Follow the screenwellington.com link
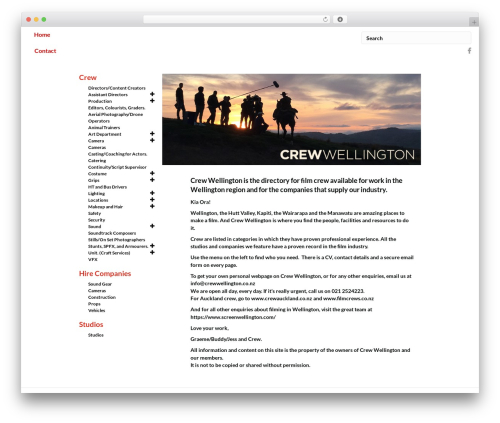The image size is (500, 423). click(x=233, y=317)
